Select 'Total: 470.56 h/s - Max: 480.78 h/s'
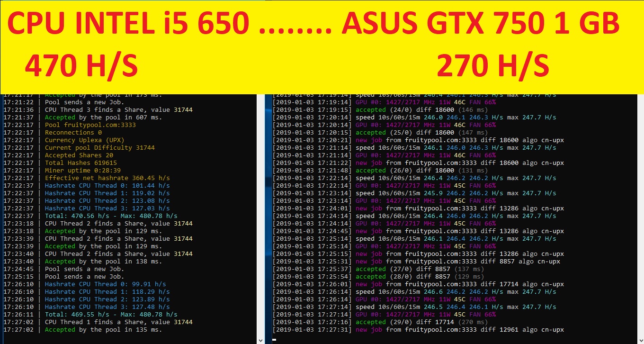The height and width of the screenshot is (344, 644). coord(90,216)
